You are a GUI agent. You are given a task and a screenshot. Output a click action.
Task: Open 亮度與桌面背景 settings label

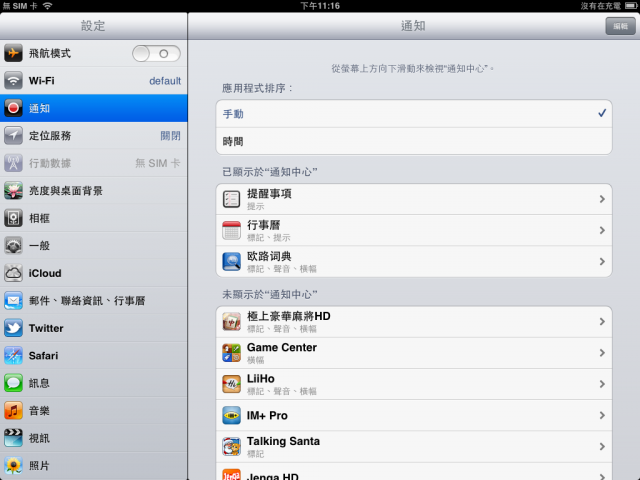pyautogui.click(x=66, y=191)
